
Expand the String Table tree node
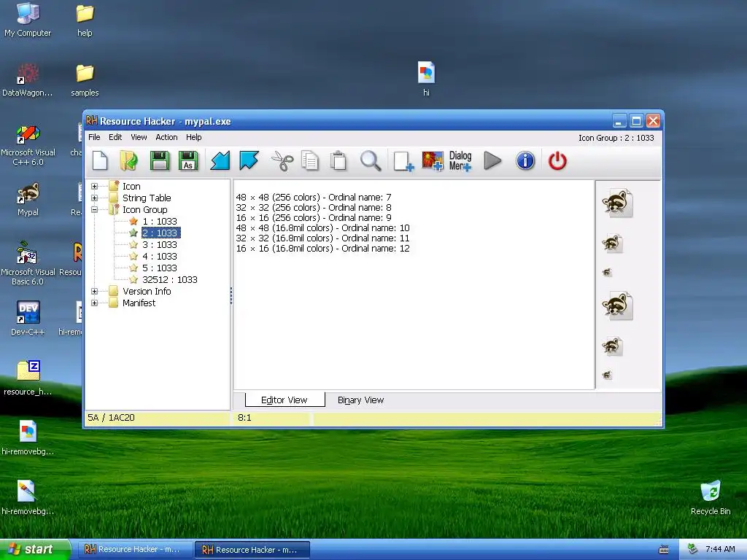click(94, 198)
